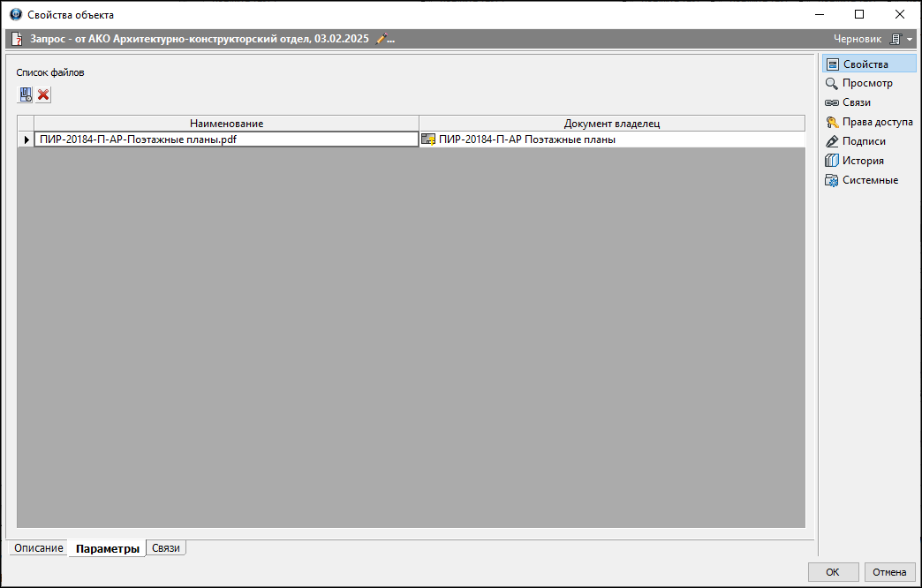This screenshot has height=588, width=922.
Task: Maximize the Свойства объекта window
Action: pyautogui.click(x=859, y=15)
